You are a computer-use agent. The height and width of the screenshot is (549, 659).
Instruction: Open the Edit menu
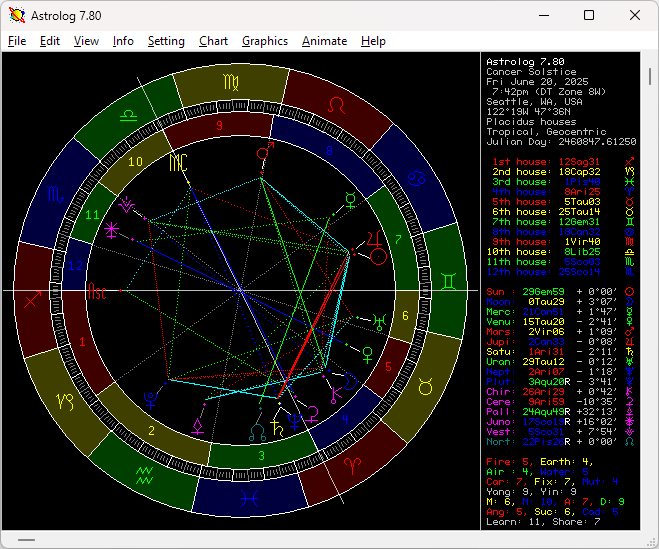point(50,41)
